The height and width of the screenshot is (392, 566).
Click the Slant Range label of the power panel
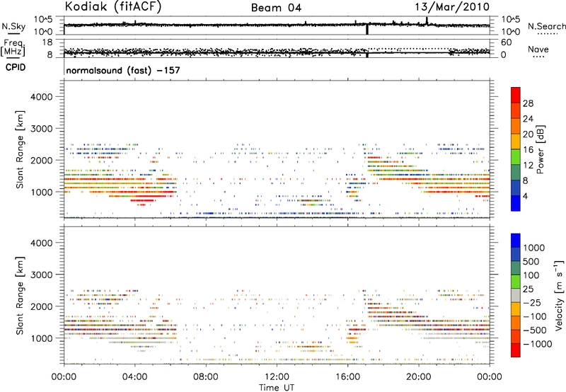20,149
